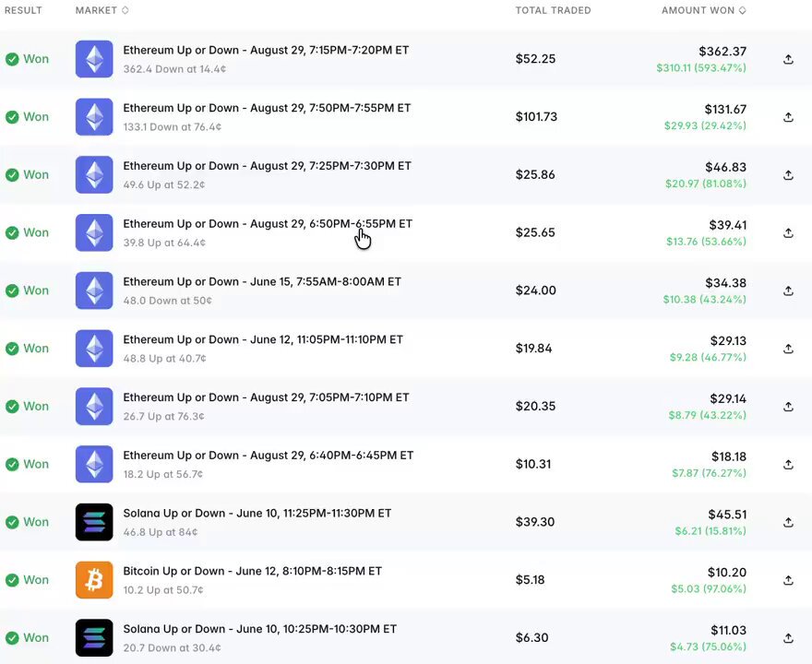Click the Ethereum logo for June 15 market

(x=94, y=290)
